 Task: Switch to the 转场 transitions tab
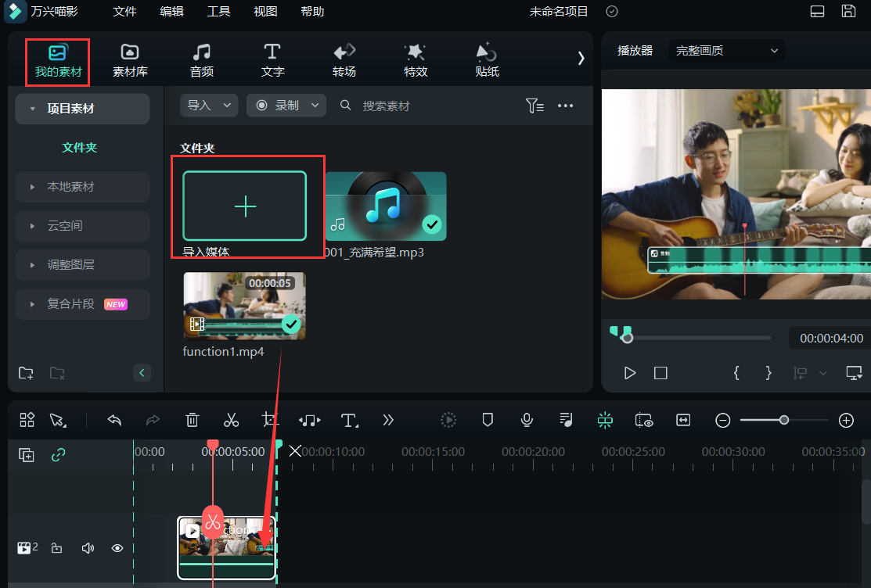pyautogui.click(x=344, y=60)
